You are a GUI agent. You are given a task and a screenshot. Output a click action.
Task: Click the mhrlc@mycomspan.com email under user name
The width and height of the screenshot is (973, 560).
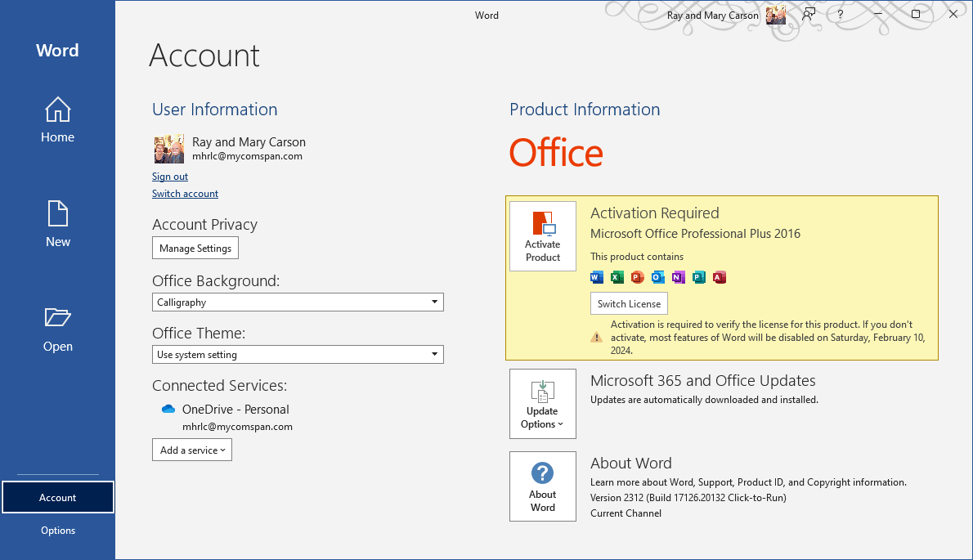click(x=247, y=156)
